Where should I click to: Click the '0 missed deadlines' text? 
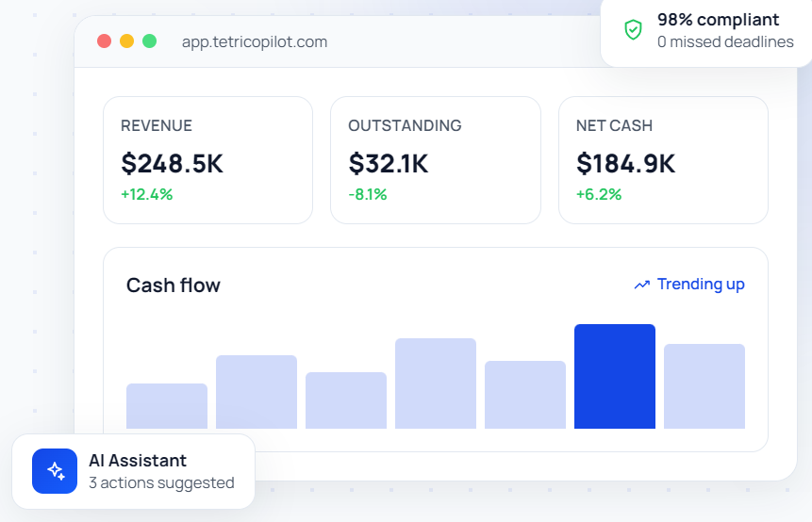[725, 41]
